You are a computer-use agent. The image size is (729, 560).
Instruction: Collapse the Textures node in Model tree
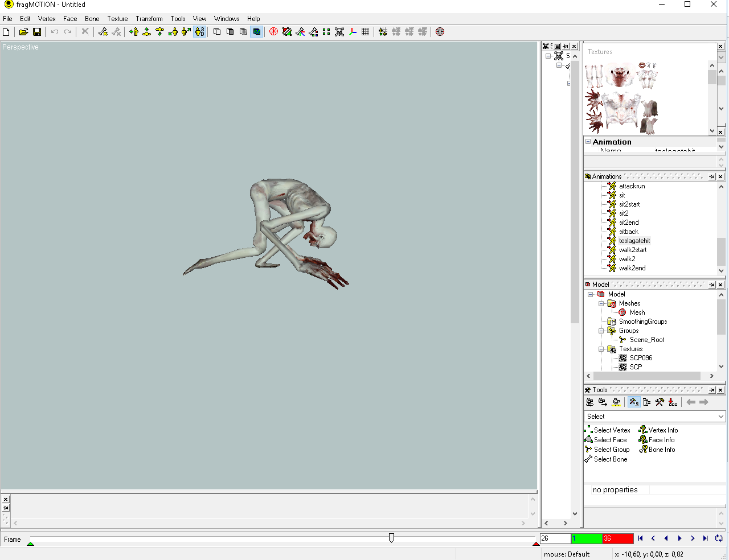coord(601,349)
